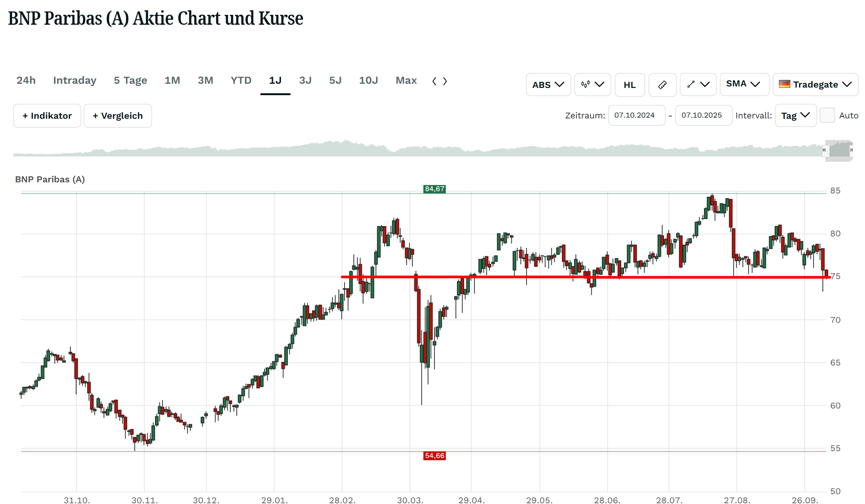Viewport: 865px width, 504px height.
Task: Open the candlestick chart type menu
Action: click(x=592, y=85)
